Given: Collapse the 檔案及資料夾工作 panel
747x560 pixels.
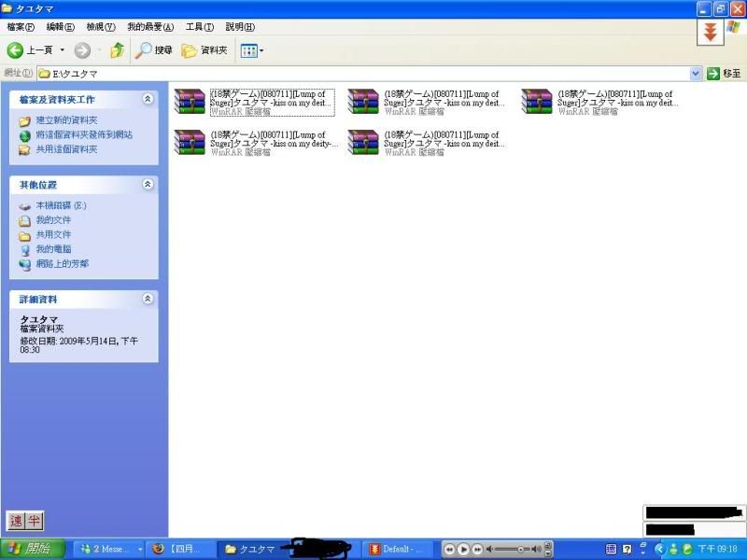Looking at the screenshot, I should tap(148, 99).
